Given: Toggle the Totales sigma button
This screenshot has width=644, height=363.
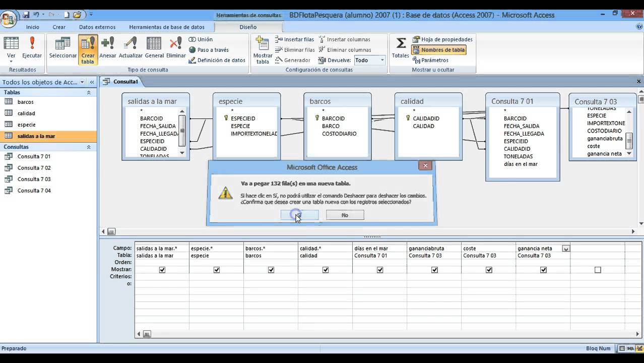Looking at the screenshot, I should click(401, 48).
